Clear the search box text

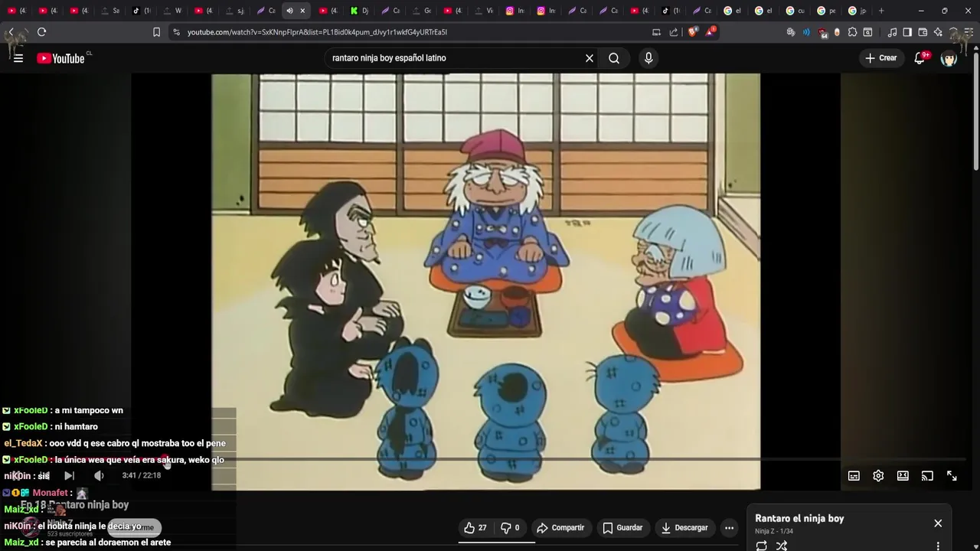pyautogui.click(x=590, y=58)
